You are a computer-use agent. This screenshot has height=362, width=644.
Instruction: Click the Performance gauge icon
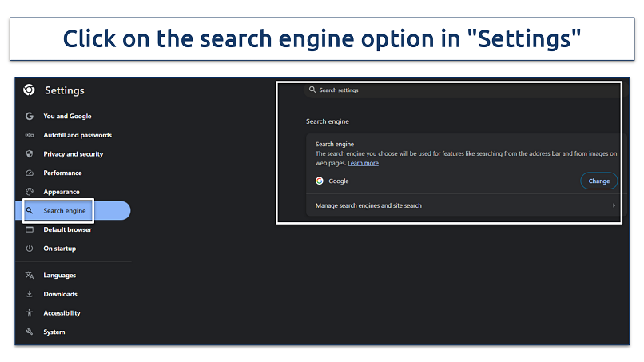pyautogui.click(x=30, y=173)
